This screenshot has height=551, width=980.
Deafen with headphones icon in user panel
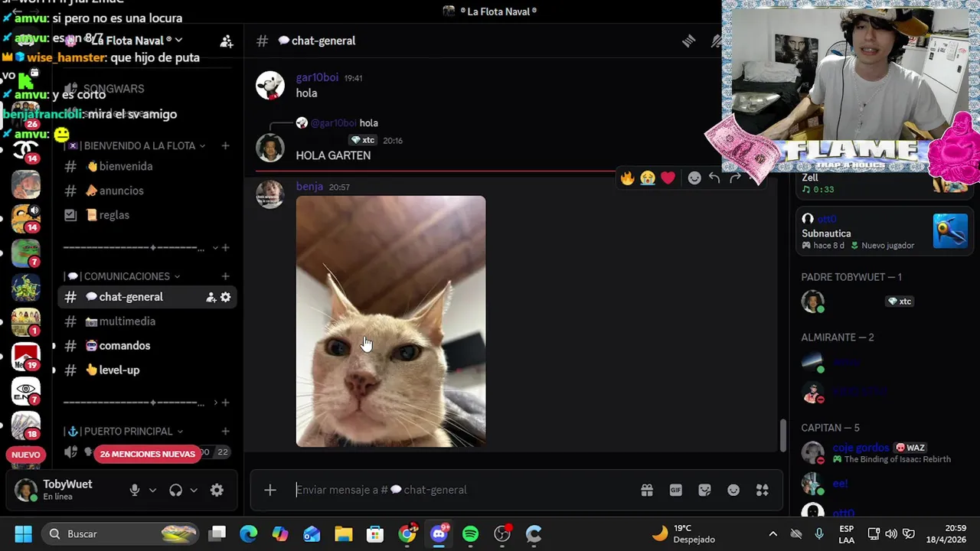[176, 491]
